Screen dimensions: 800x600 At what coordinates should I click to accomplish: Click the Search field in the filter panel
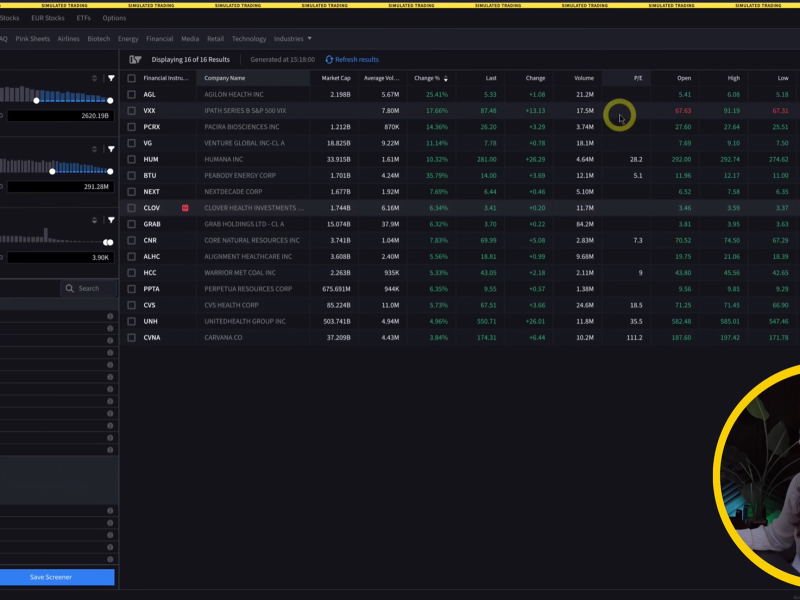(88, 288)
